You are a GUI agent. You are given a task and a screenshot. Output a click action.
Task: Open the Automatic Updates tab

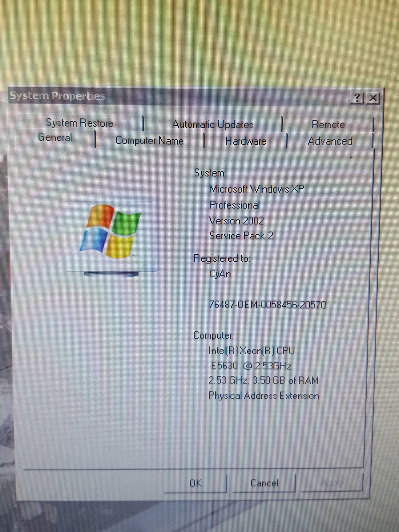coord(213,124)
